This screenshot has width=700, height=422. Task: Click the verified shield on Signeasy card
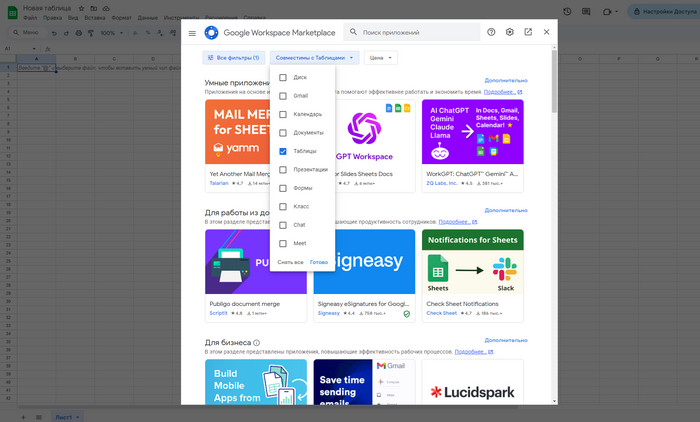click(407, 314)
